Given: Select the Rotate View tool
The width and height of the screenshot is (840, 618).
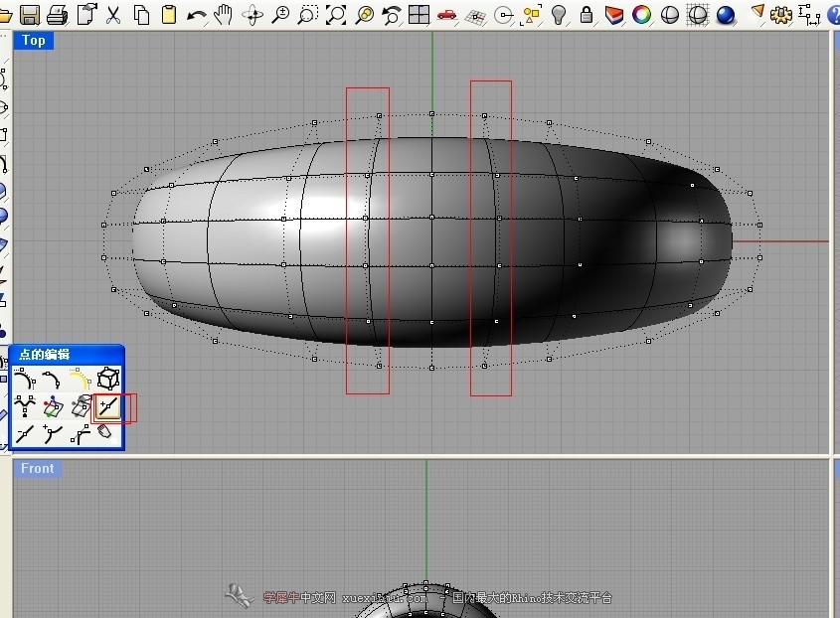Looking at the screenshot, I should 252,15.
